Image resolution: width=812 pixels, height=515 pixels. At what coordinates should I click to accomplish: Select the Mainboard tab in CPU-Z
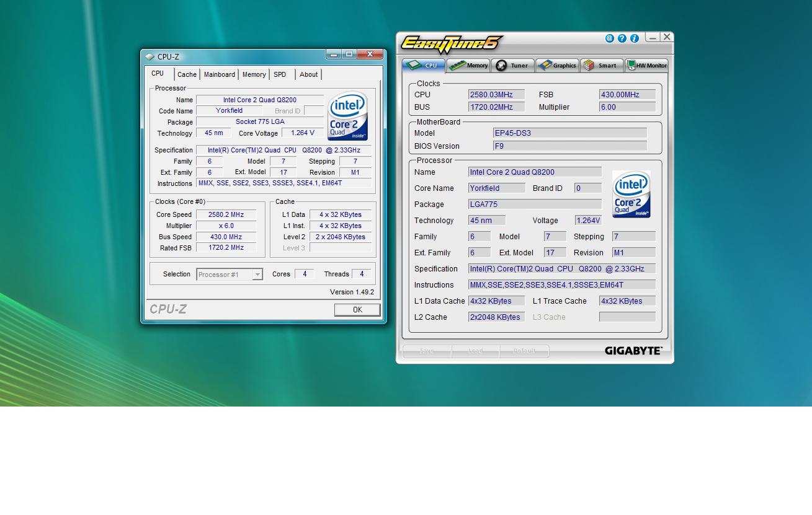220,74
